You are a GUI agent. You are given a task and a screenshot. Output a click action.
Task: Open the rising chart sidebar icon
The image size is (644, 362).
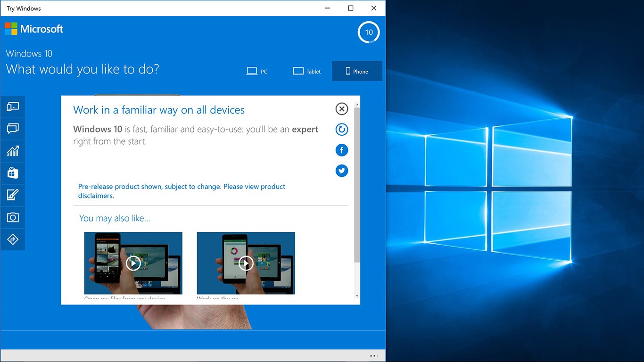point(13,151)
